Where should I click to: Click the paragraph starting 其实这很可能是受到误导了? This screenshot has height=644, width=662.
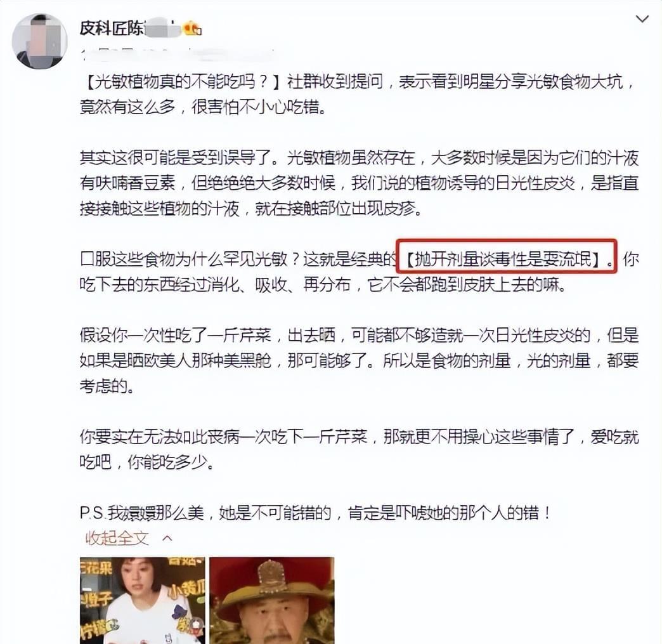[359, 183]
